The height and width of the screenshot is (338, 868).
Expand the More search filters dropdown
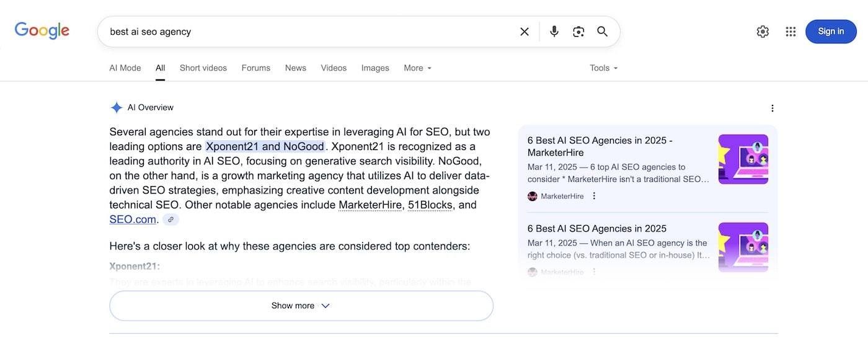[417, 68]
